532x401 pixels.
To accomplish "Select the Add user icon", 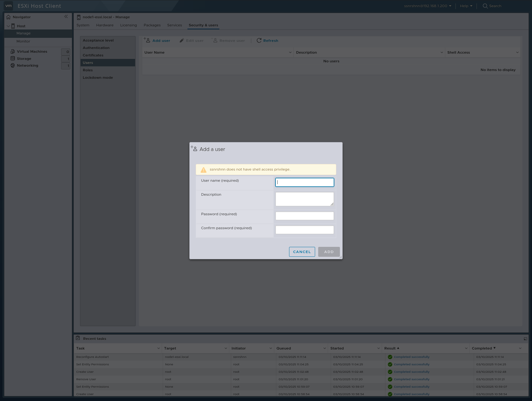I will point(147,40).
